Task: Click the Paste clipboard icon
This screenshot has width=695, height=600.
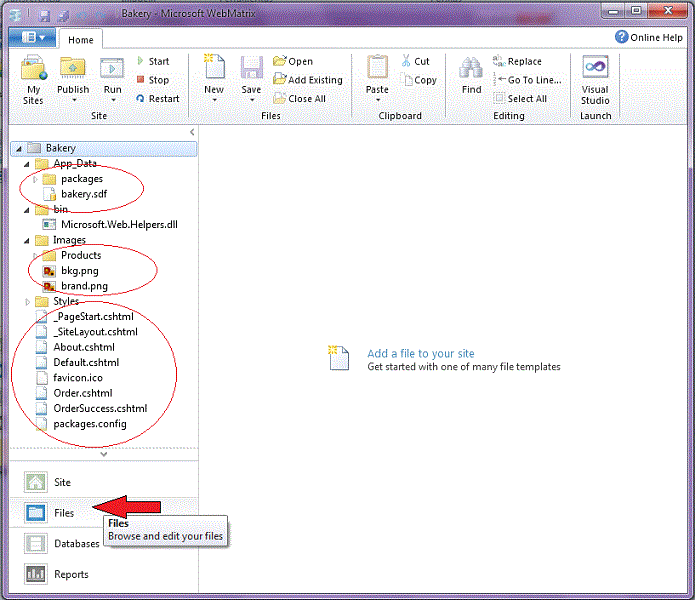Action: pos(377,67)
